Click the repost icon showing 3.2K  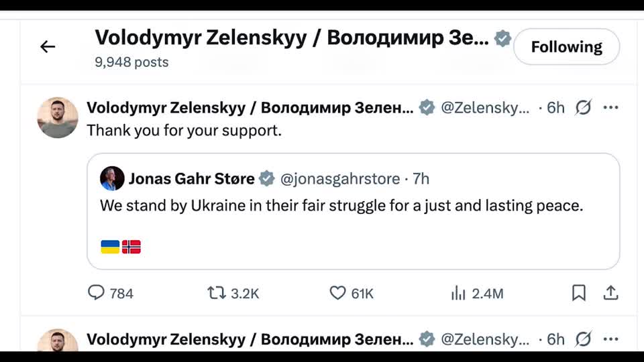[216, 293]
